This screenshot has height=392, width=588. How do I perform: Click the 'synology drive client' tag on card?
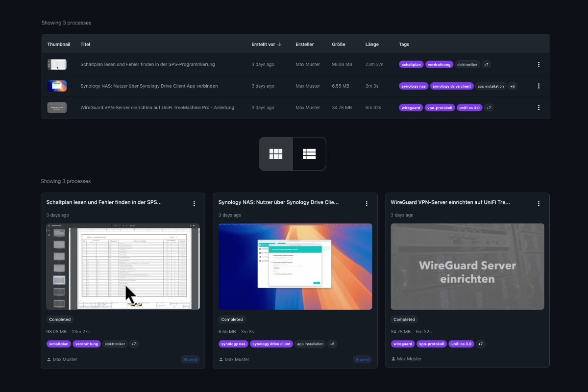click(x=271, y=344)
